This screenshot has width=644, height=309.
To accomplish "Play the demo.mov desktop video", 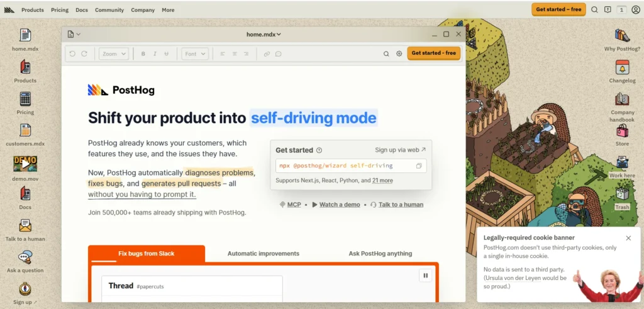I will click(x=25, y=164).
